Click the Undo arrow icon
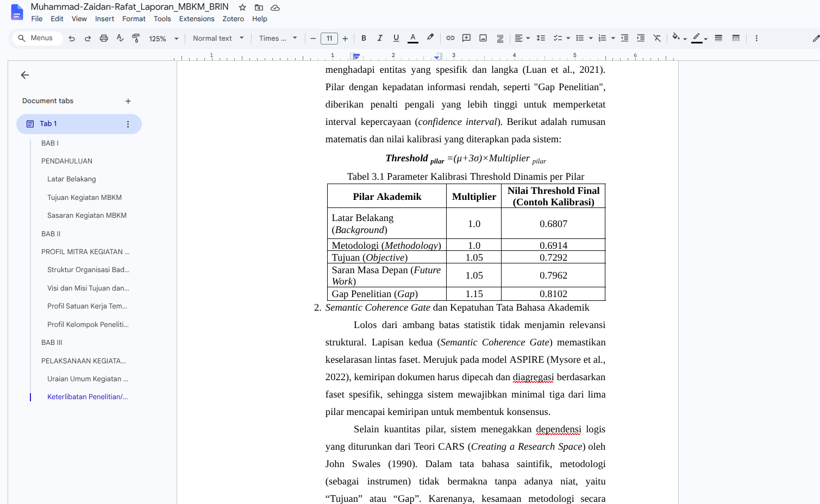 [x=72, y=39]
